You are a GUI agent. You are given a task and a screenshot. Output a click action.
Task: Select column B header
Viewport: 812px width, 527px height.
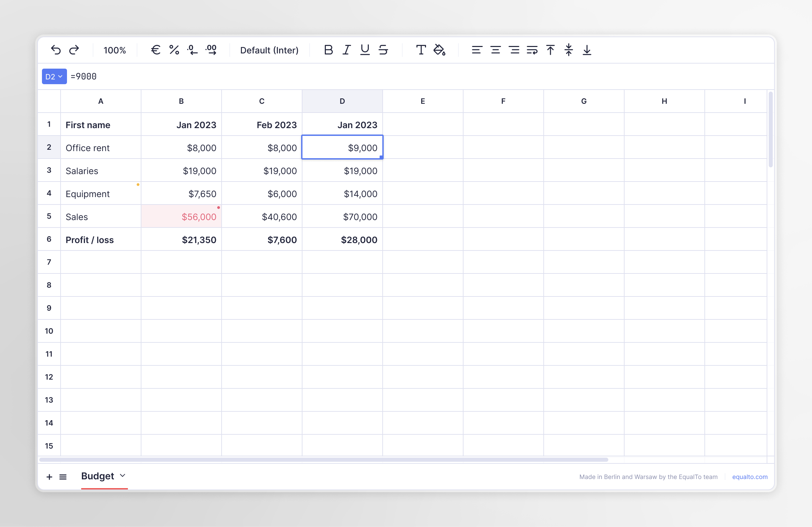[181, 101]
